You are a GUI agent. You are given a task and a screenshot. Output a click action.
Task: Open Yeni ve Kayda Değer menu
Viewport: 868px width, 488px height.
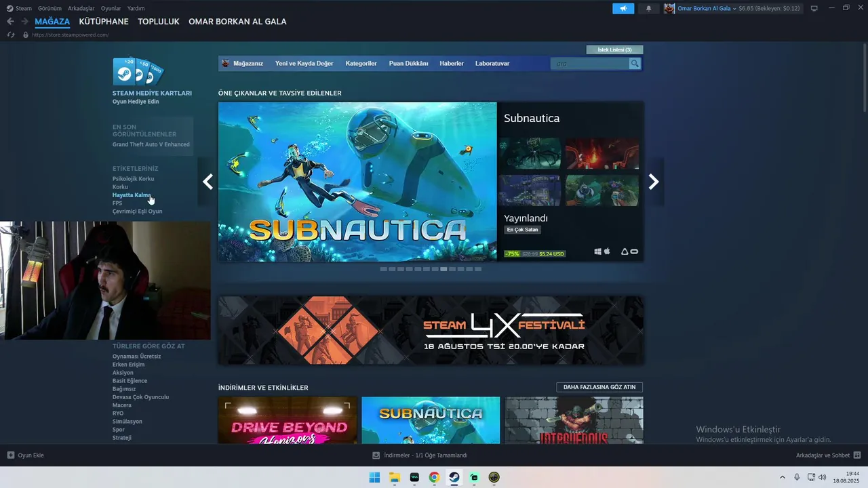click(x=304, y=64)
